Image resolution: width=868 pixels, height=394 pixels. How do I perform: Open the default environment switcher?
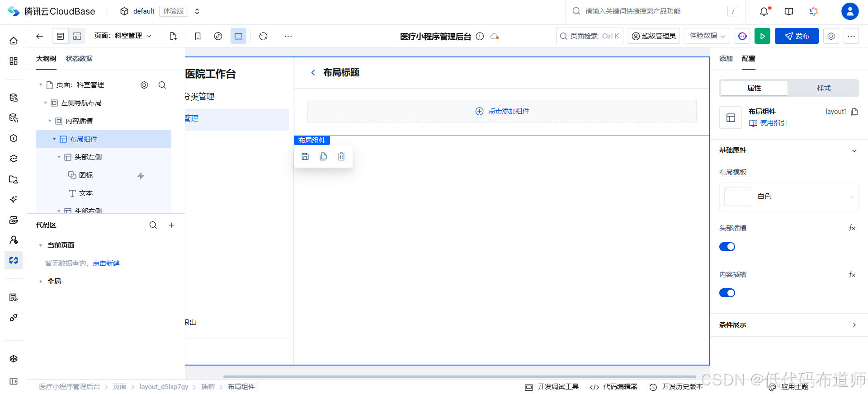tap(197, 11)
